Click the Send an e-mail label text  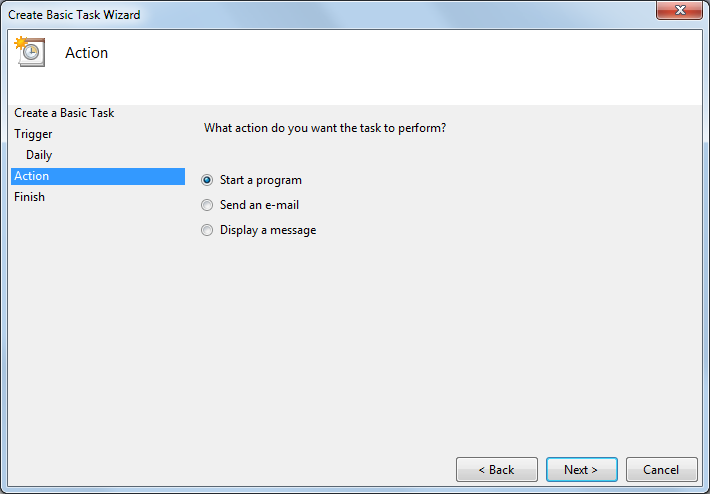pyautogui.click(x=259, y=205)
